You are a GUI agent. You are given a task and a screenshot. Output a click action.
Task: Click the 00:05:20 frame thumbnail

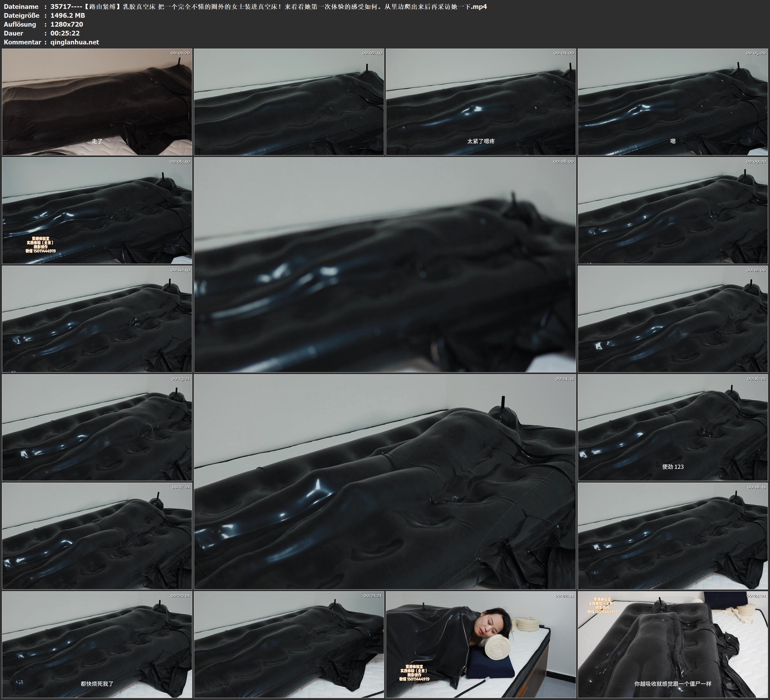click(x=673, y=102)
